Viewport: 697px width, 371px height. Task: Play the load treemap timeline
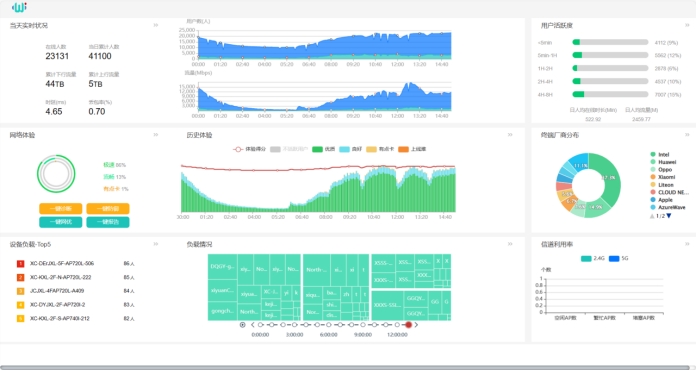[x=242, y=325]
